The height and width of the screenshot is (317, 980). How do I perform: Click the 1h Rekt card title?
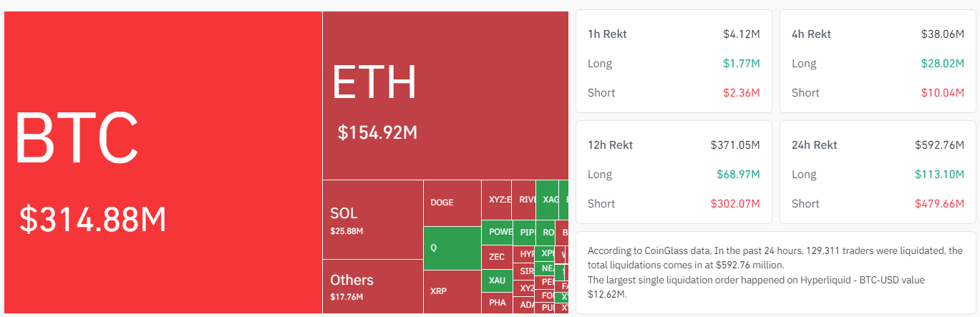pyautogui.click(x=607, y=34)
